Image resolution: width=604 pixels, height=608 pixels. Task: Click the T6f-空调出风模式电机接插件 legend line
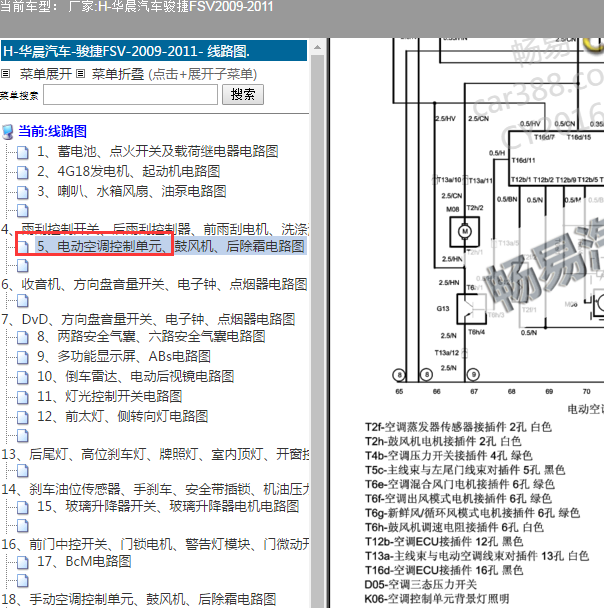[x=458, y=499]
